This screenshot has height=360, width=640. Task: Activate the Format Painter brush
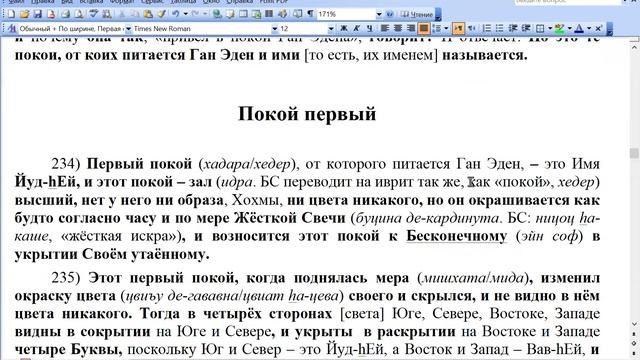(162, 14)
